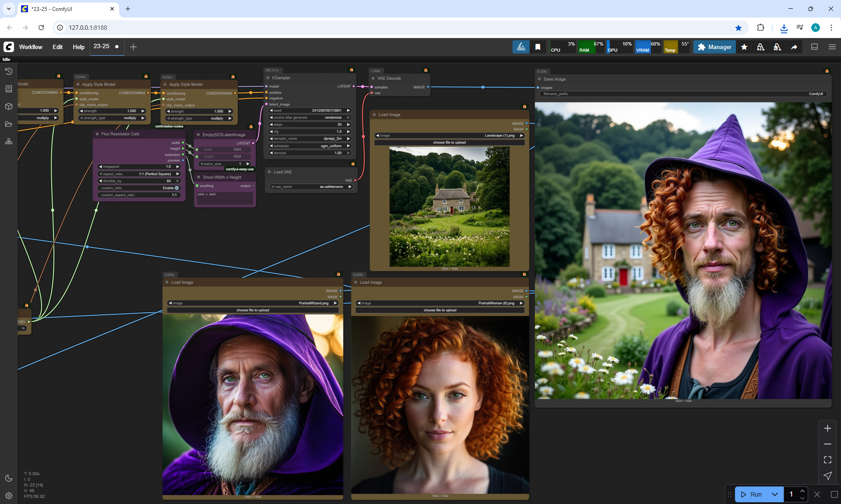Image resolution: width=841 pixels, height=504 pixels.
Task: Open the sampler_name dpmpp_2m dropdown
Action: coord(310,138)
